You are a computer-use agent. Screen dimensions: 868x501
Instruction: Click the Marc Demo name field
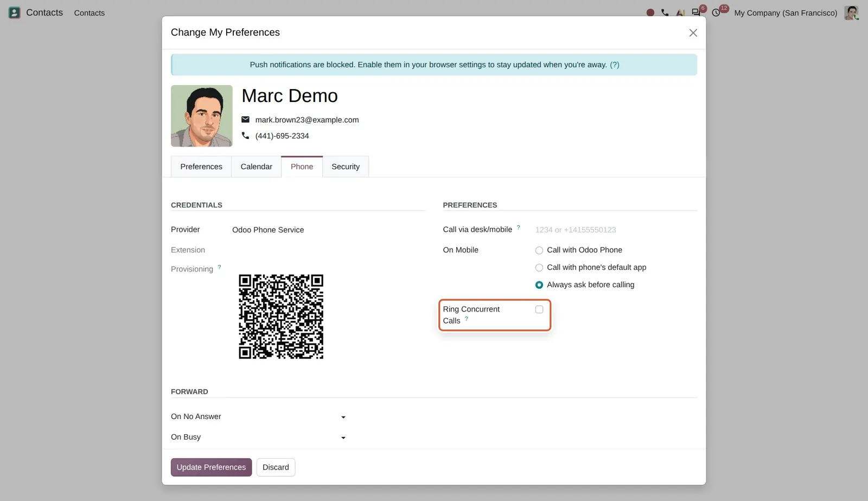(x=290, y=96)
